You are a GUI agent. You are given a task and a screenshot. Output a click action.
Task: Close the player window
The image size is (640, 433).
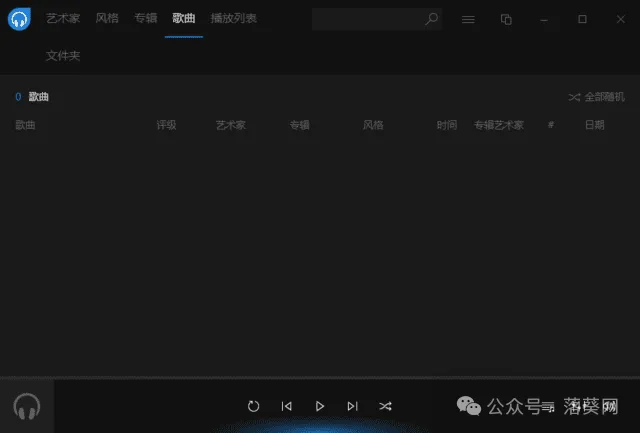tap(620, 19)
